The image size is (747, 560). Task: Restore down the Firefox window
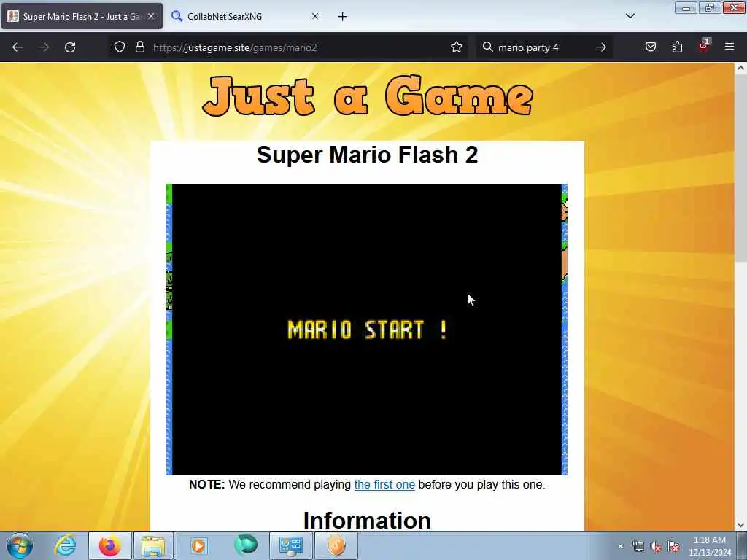(x=710, y=8)
